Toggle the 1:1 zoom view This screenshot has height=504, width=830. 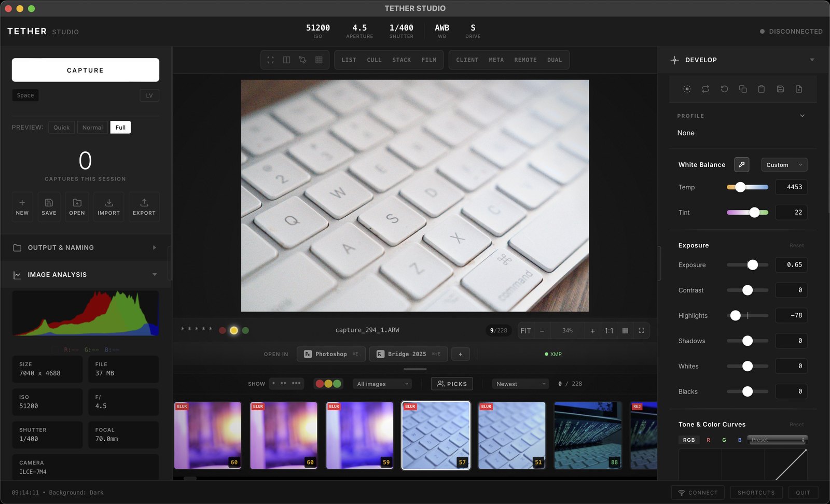click(609, 331)
